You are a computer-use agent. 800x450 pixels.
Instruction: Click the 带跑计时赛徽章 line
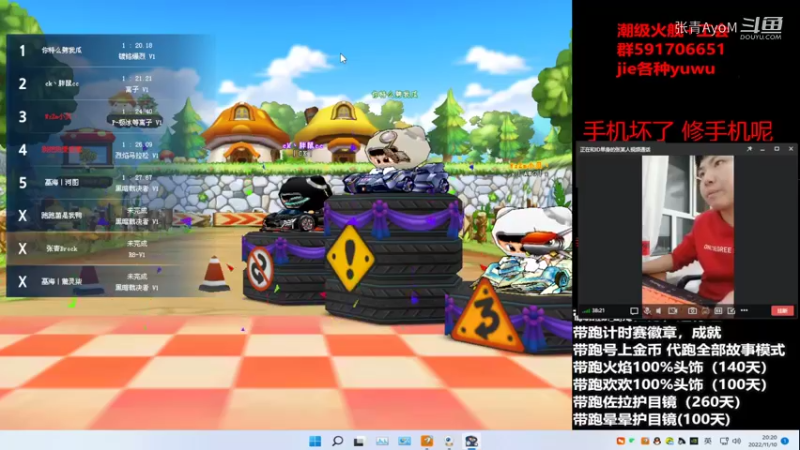coord(647,333)
